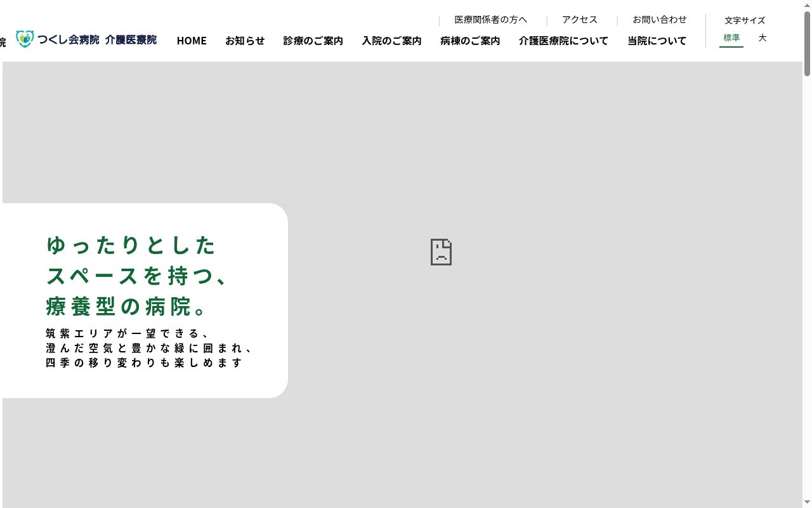
Task: Click the scrollbar up arrow
Action: [807, 5]
